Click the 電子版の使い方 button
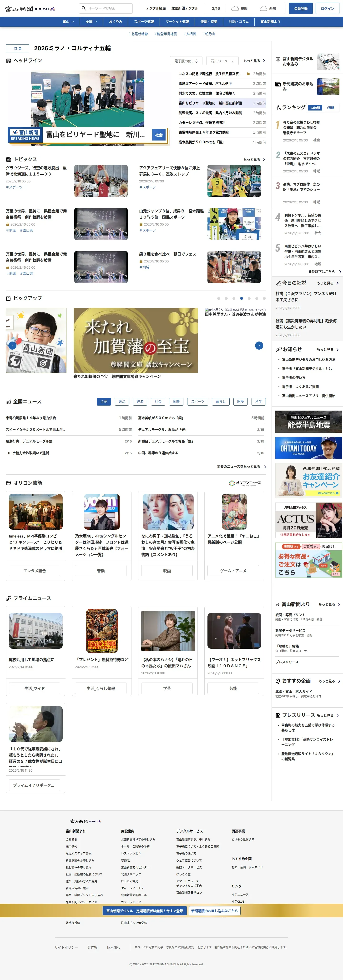The width and height of the screenshot is (343, 980). click(x=186, y=61)
